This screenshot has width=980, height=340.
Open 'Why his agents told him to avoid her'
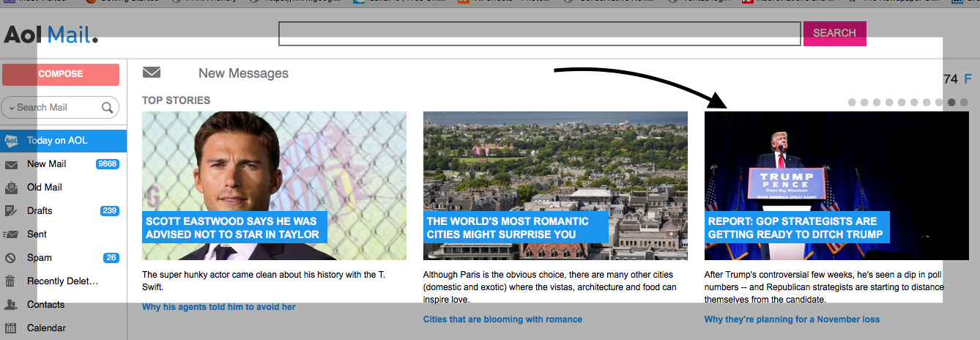tap(219, 307)
